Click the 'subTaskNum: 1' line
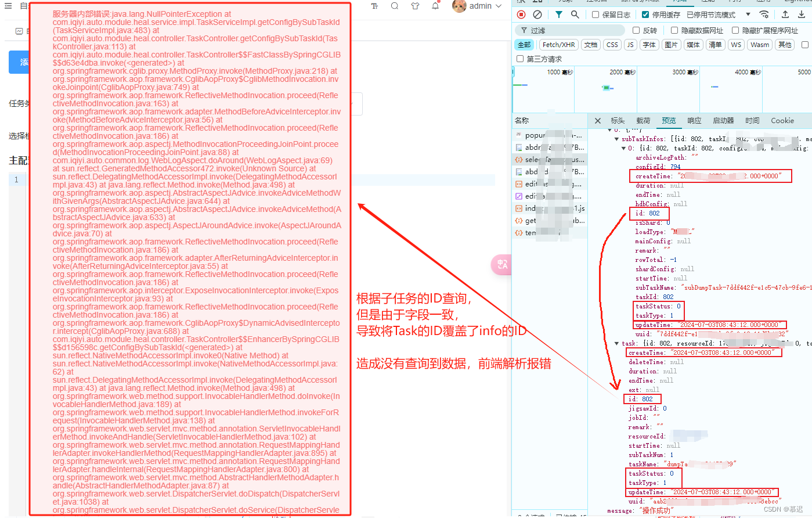 pos(651,455)
